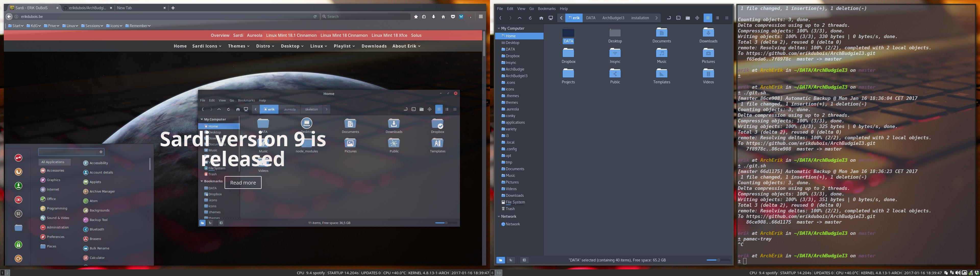Switch to the New Tab browser tab

141,8
